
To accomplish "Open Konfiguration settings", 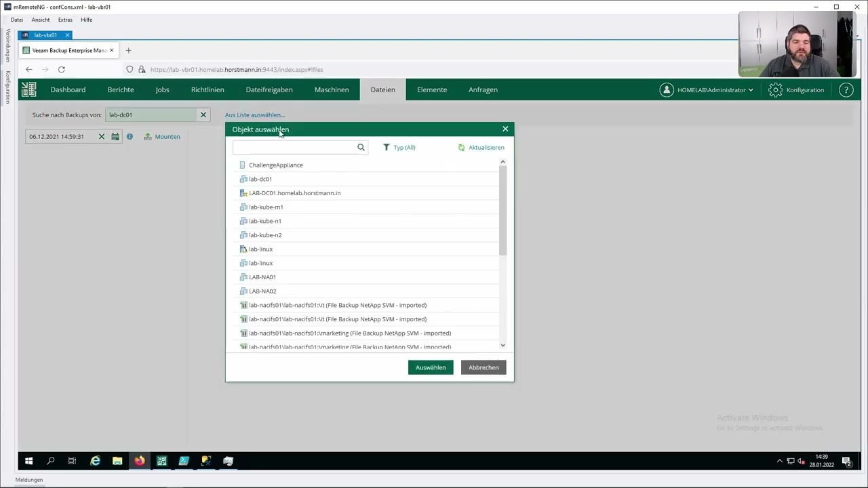I will pos(796,89).
